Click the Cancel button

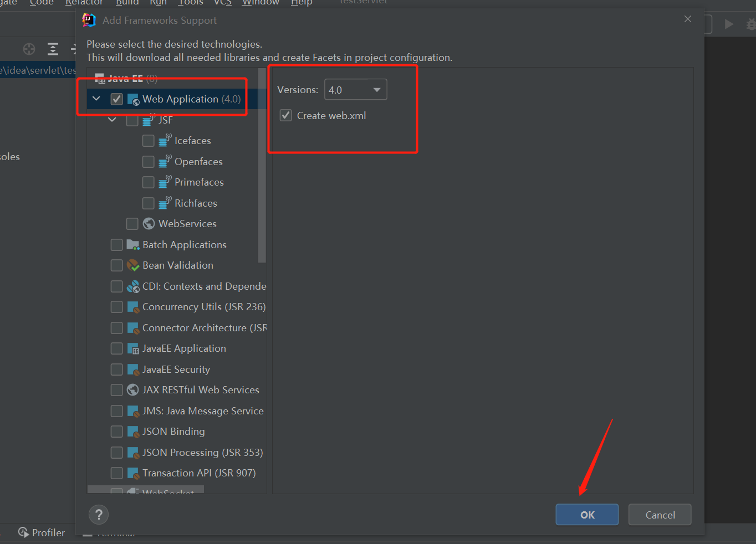(x=660, y=515)
